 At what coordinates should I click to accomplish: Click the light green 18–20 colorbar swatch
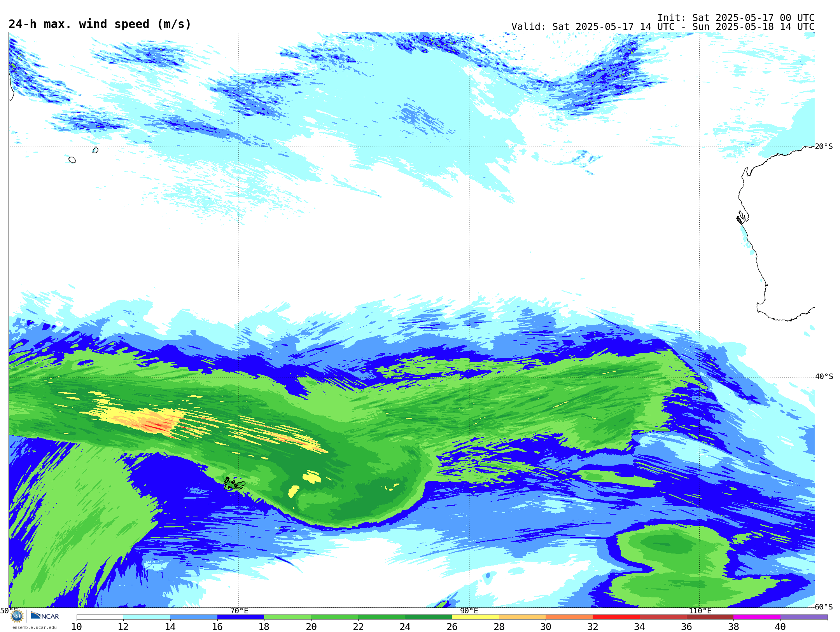point(287,617)
